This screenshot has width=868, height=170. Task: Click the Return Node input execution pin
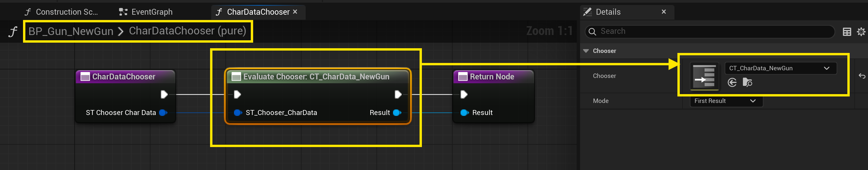click(464, 94)
